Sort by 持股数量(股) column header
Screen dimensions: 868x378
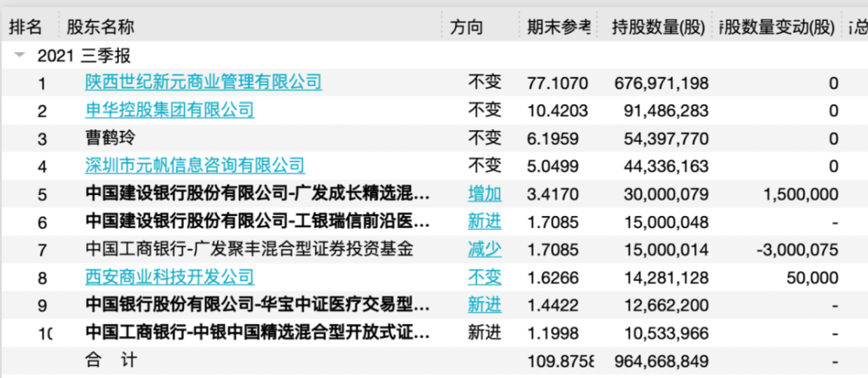[657, 27]
